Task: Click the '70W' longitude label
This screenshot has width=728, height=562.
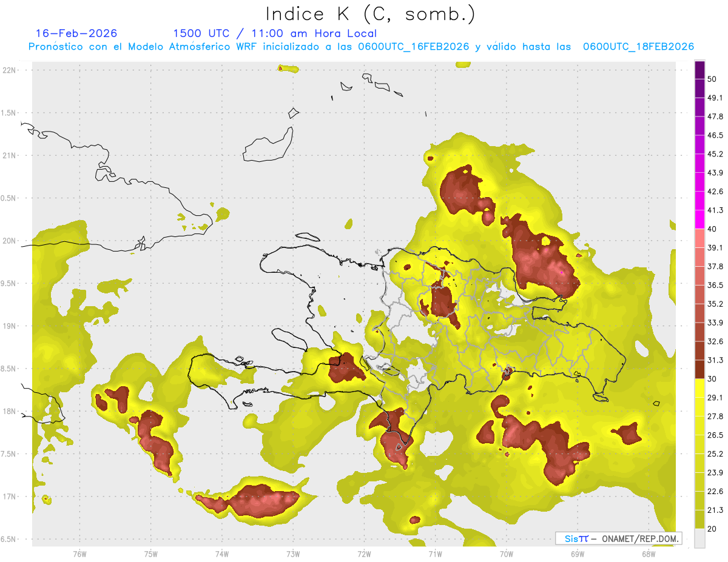Action: point(507,554)
